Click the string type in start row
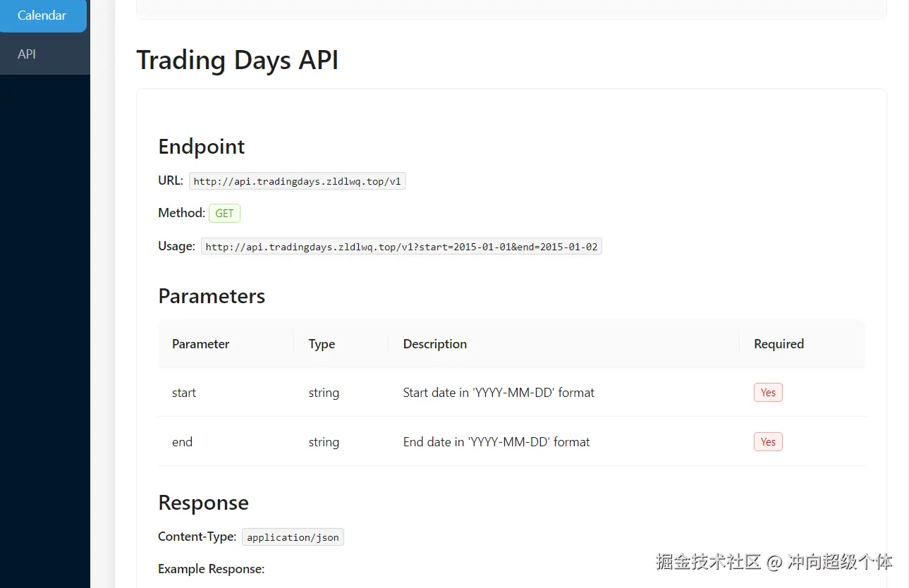 [x=324, y=393]
